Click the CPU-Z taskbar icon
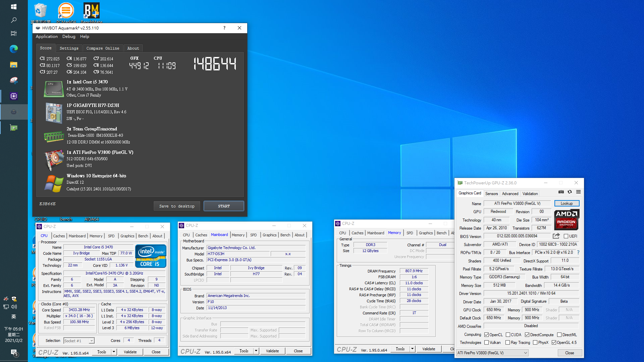Image resolution: width=644 pixels, height=362 pixels. [x=14, y=96]
